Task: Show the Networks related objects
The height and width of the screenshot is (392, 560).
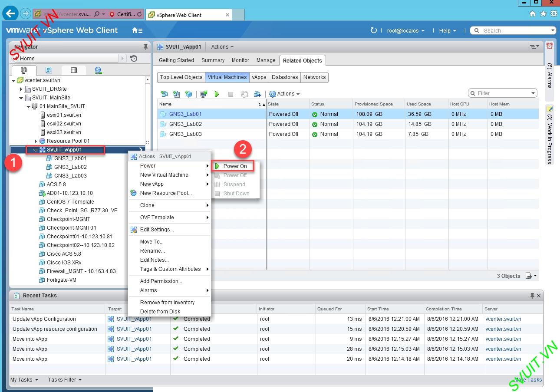Action: (x=314, y=77)
